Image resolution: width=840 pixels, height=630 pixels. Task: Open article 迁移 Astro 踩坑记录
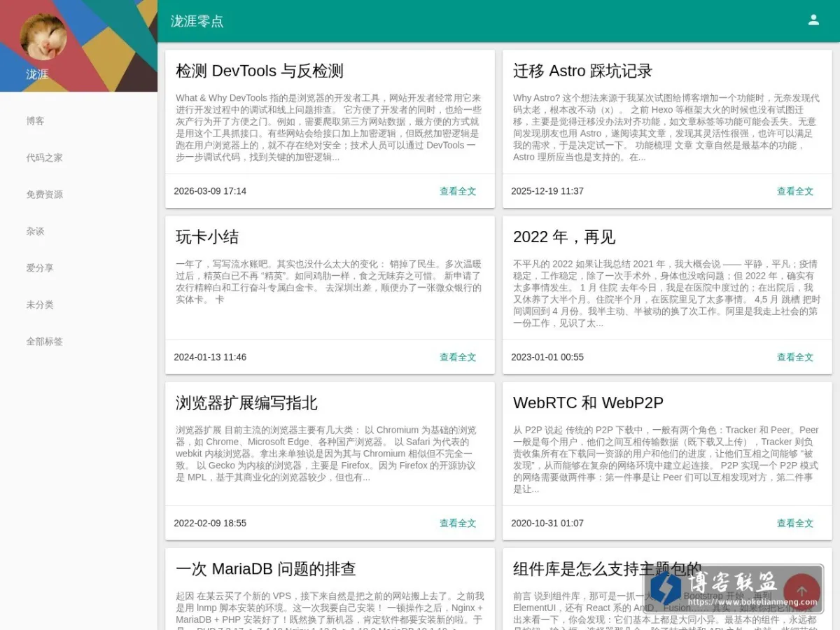[x=582, y=71]
